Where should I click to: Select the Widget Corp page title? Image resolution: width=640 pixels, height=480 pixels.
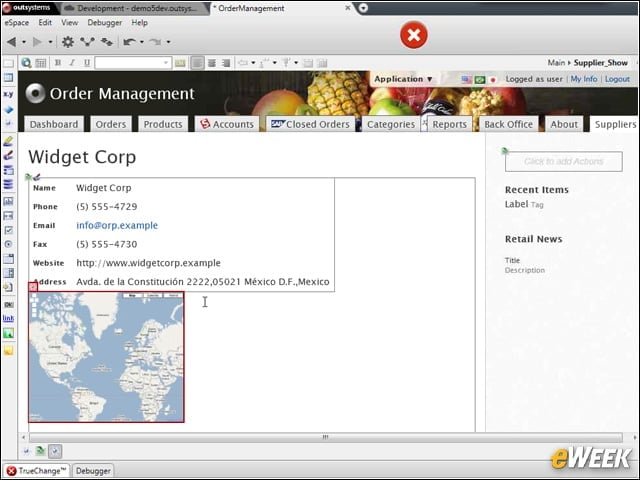tap(82, 157)
